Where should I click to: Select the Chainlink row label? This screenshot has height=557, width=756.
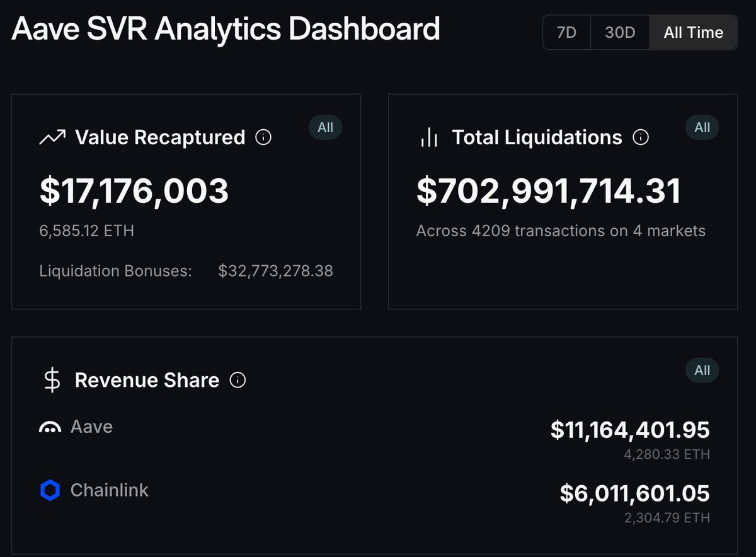pyautogui.click(x=110, y=490)
